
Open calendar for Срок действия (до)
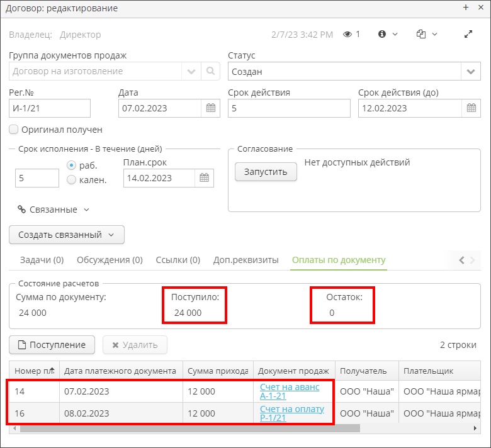click(471, 108)
